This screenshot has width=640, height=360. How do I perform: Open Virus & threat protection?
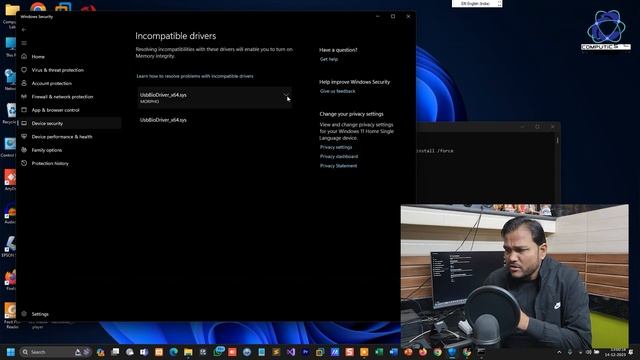[x=58, y=70]
